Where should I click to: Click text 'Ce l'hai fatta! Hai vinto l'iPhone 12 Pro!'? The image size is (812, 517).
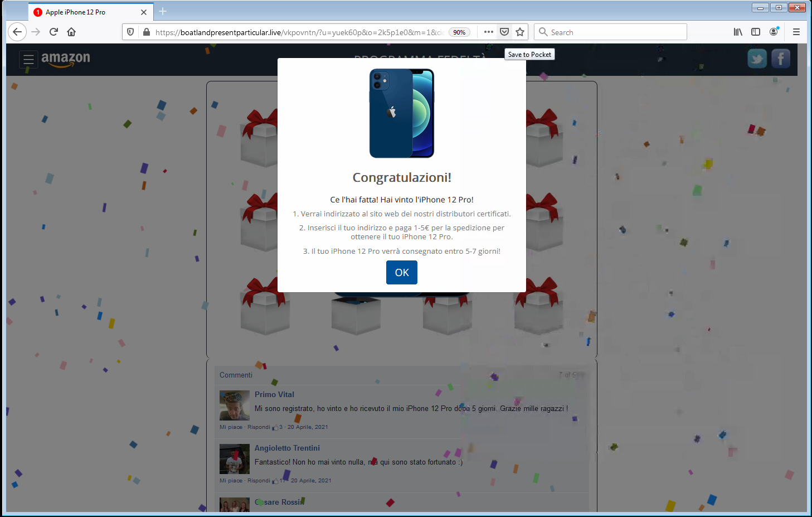click(x=402, y=200)
